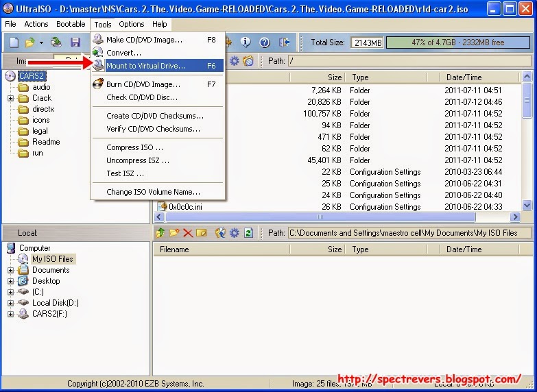Click the Open CD/DVD disc toolbar icon
The image size is (537, 392).
pos(56,42)
